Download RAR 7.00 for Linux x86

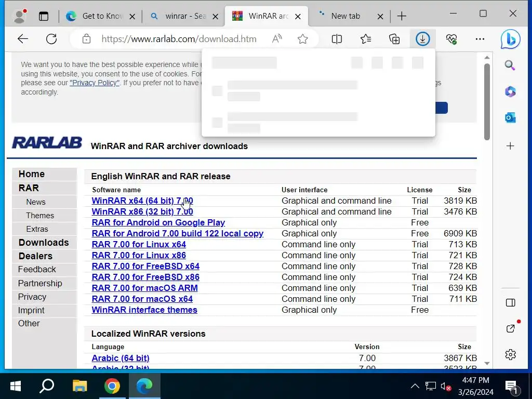point(139,255)
